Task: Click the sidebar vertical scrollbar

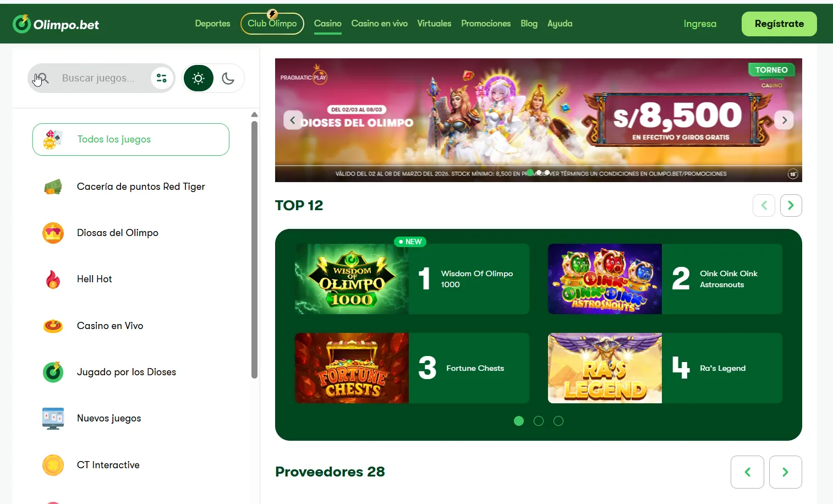Action: click(x=254, y=249)
